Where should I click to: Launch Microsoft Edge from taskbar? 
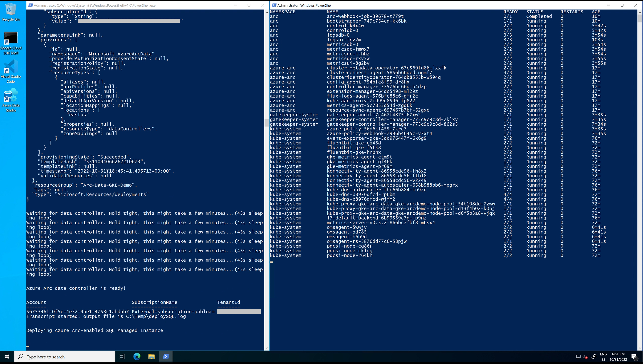[x=137, y=357]
